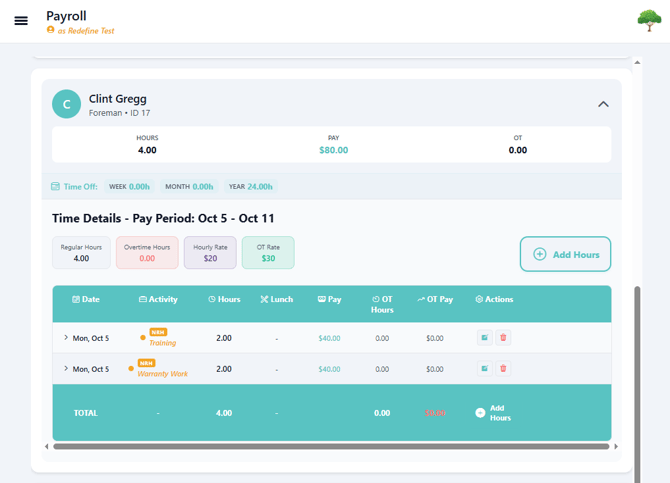Viewport: 670px width, 483px height.
Task: Click the horizontal table scrollbar
Action: coord(331,446)
